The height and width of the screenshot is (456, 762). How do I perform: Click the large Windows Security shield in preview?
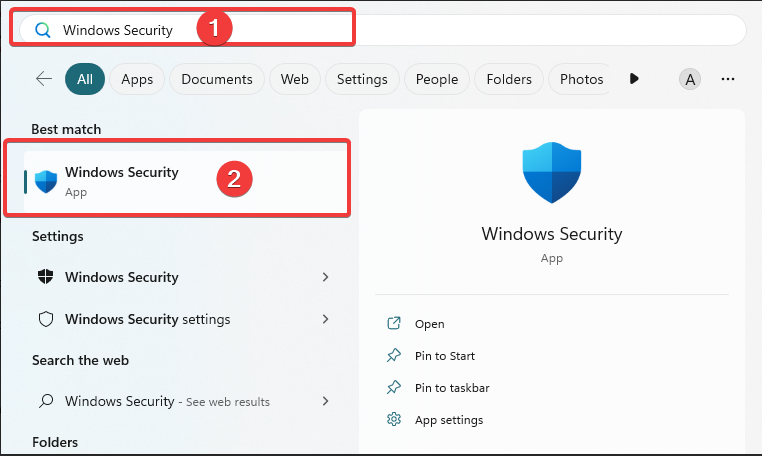[552, 173]
